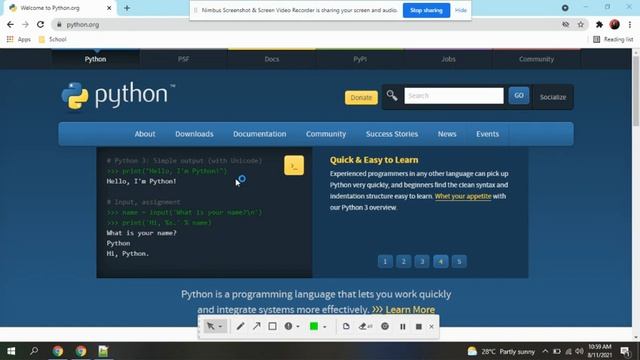Click the Search input field
The image size is (640, 360).
click(454, 96)
